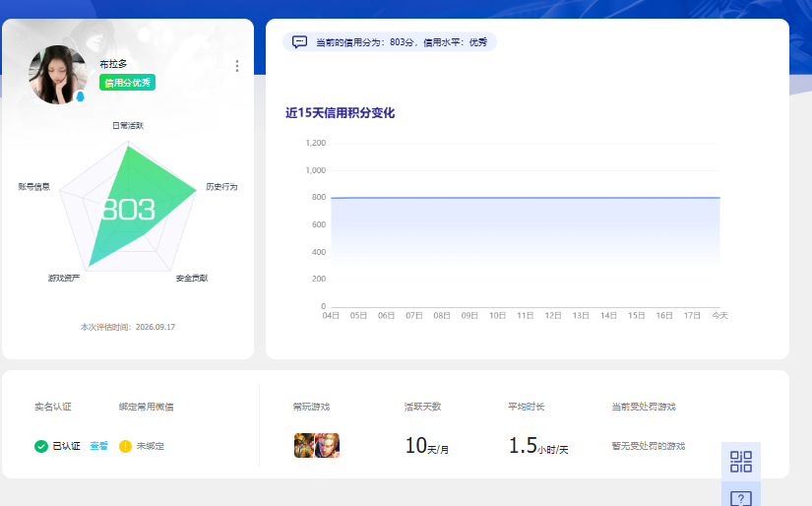This screenshot has width=812, height=506.
Task: Click the 10天/月 active days value
Action: pyautogui.click(x=427, y=446)
